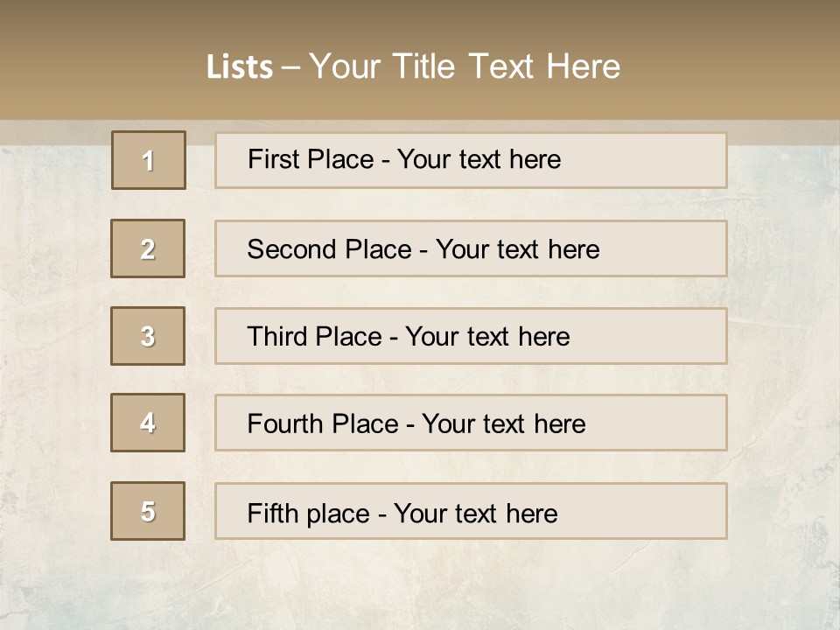Select the number 2 box

(148, 248)
